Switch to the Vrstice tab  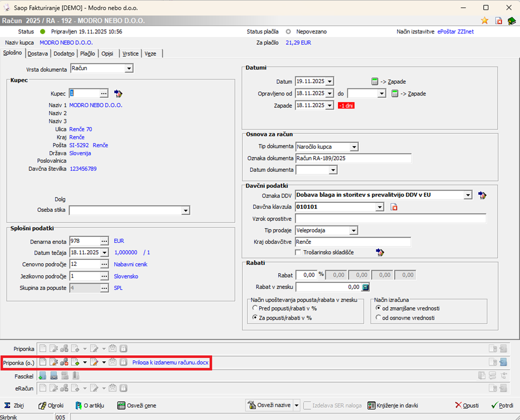coord(130,54)
